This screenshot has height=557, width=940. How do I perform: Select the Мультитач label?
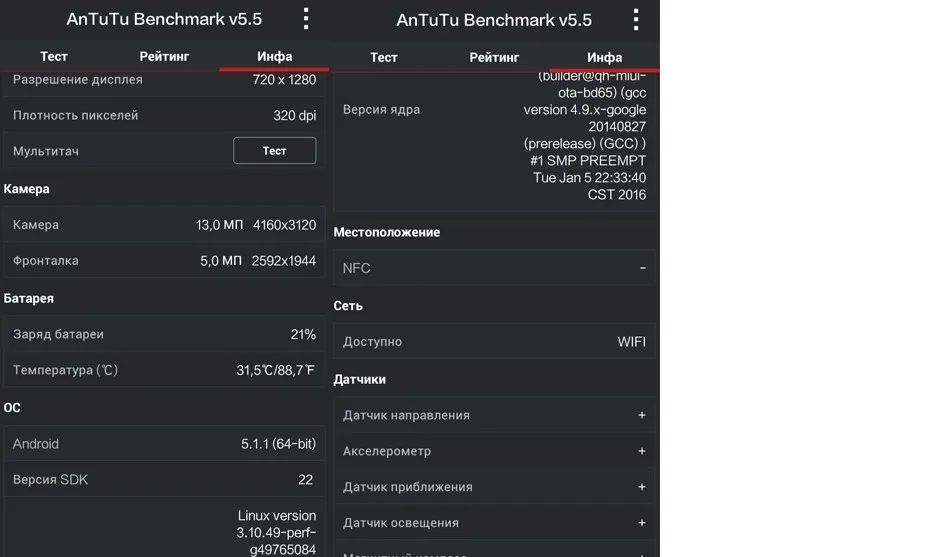click(46, 151)
